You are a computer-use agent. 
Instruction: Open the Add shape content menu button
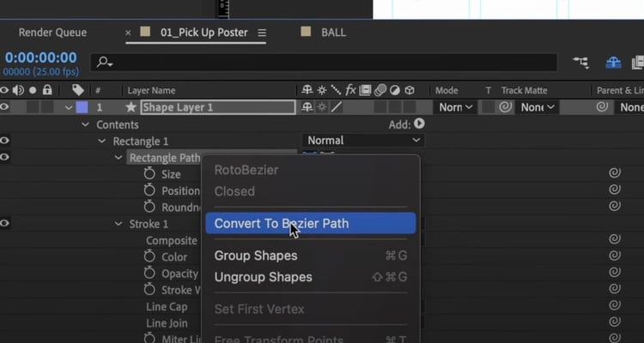click(419, 123)
